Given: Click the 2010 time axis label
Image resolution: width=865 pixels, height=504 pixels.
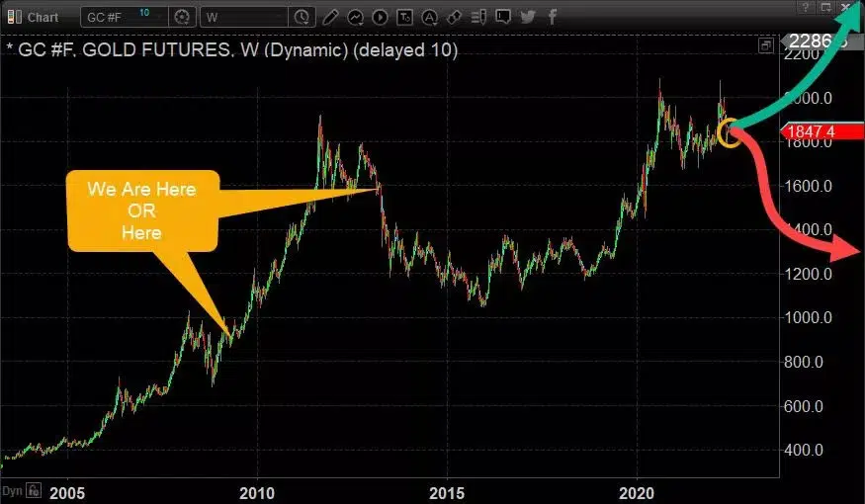Looking at the screenshot, I should click(256, 492).
